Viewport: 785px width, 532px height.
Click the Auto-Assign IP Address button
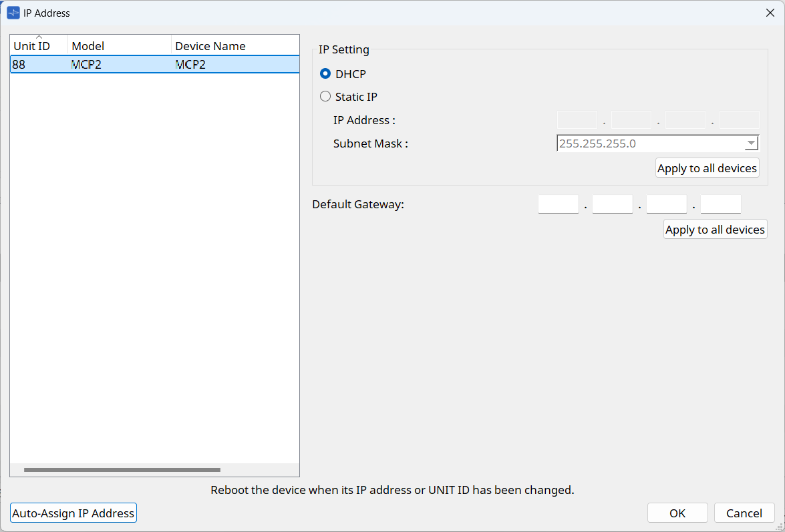pyautogui.click(x=73, y=513)
